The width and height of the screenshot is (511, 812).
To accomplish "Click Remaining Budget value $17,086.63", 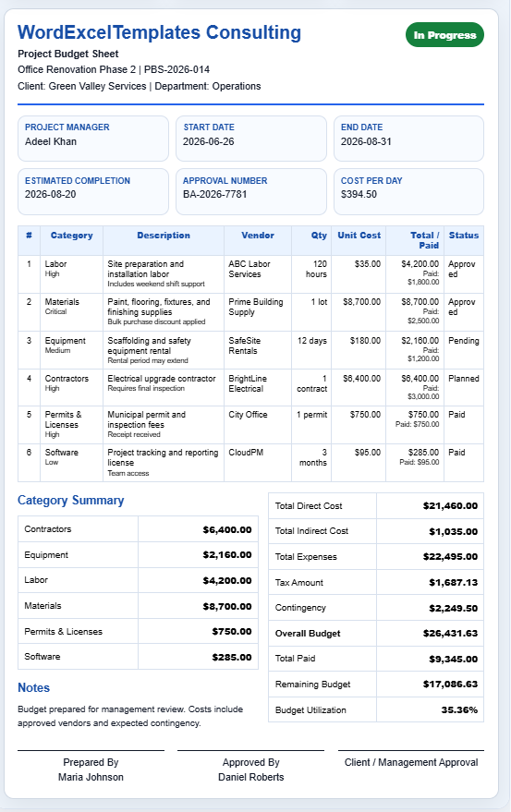I will pyautogui.click(x=450, y=685).
